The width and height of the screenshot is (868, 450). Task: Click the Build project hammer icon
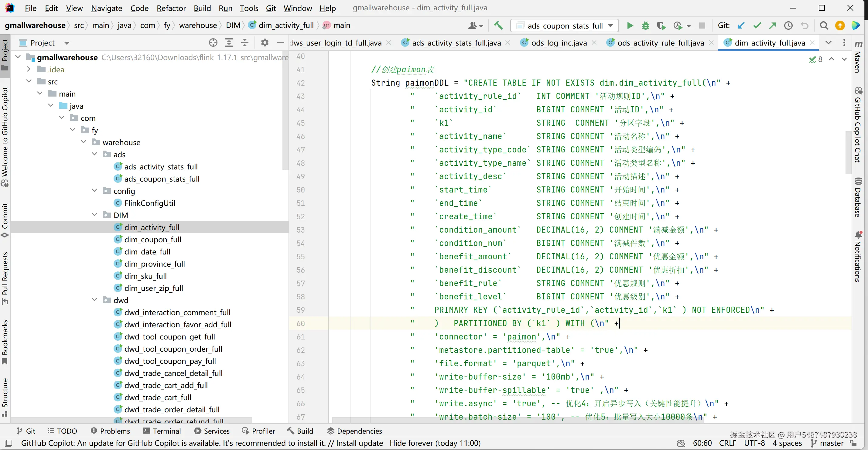(498, 26)
